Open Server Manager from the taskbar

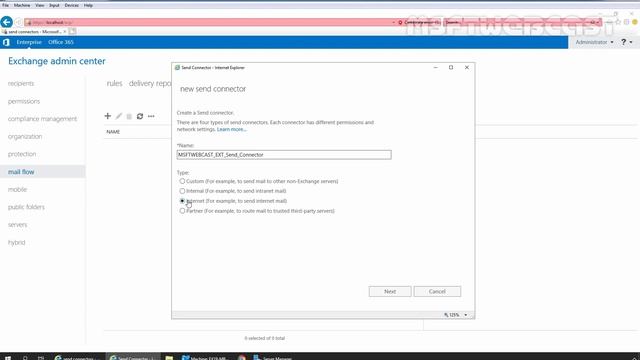(x=273, y=357)
